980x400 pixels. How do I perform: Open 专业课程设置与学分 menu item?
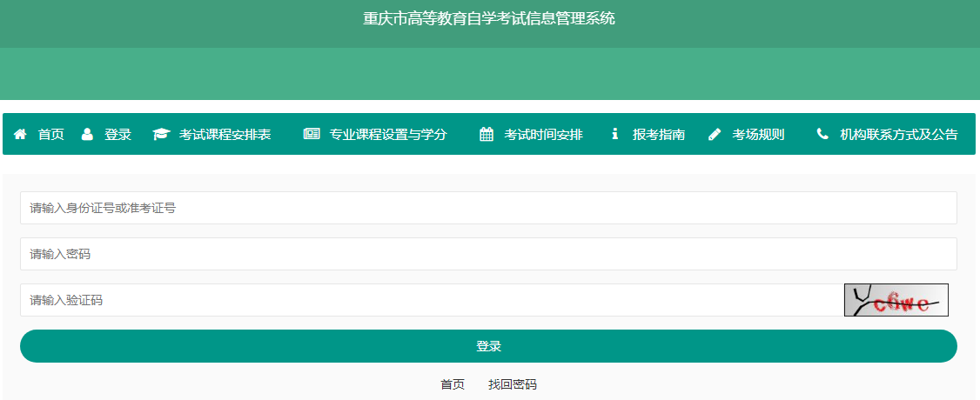click(388, 134)
